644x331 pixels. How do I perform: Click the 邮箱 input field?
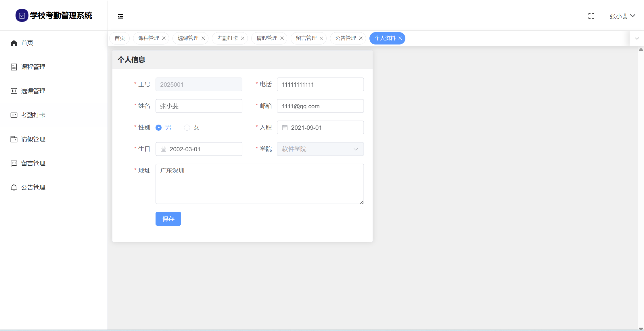(320, 106)
